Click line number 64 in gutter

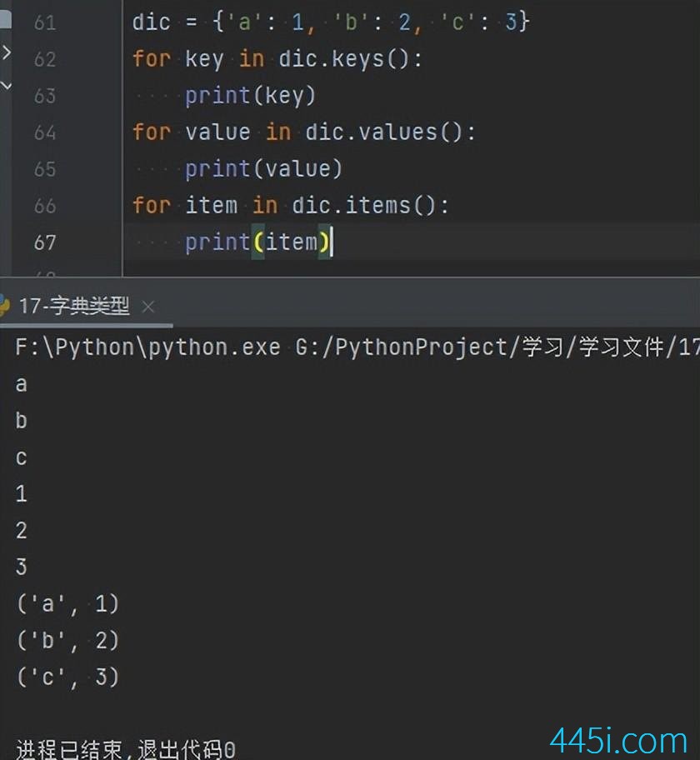(45, 132)
